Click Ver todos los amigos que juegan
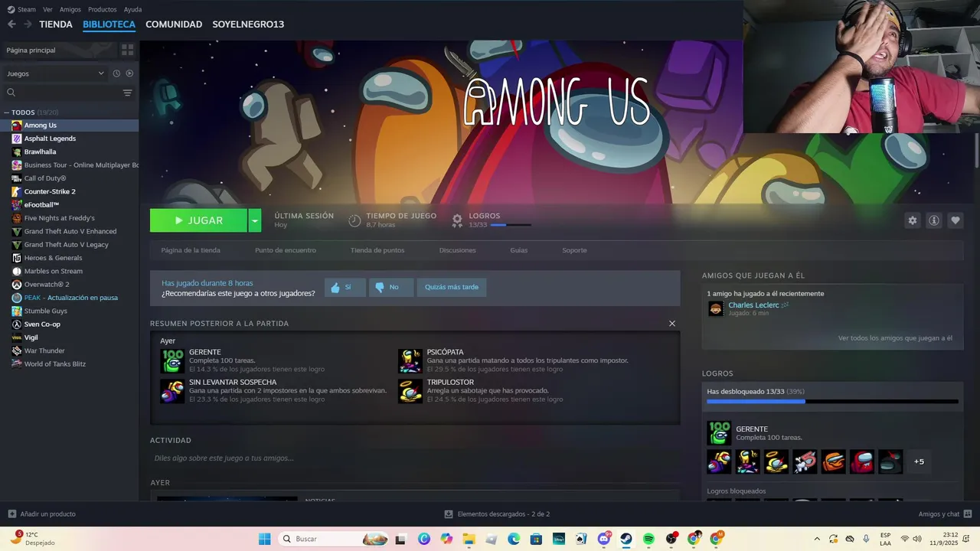The width and height of the screenshot is (980, 551). pos(895,338)
